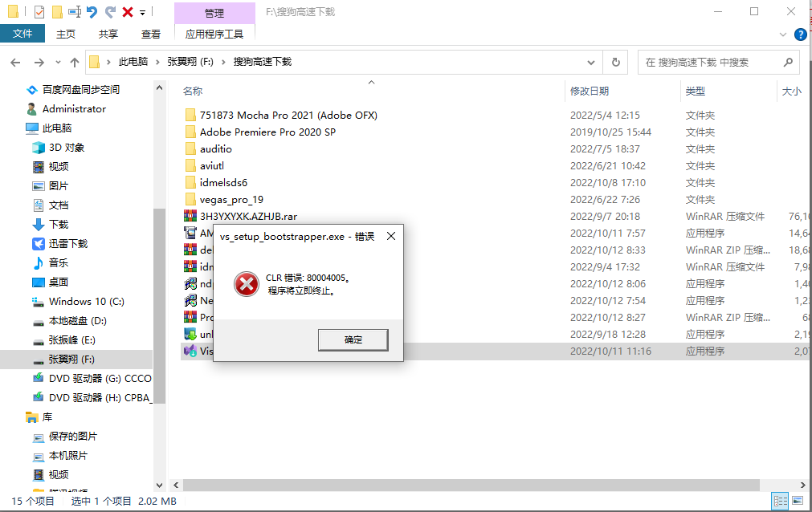Go back with the left arrow button
The height and width of the screenshot is (512, 812).
click(x=15, y=62)
